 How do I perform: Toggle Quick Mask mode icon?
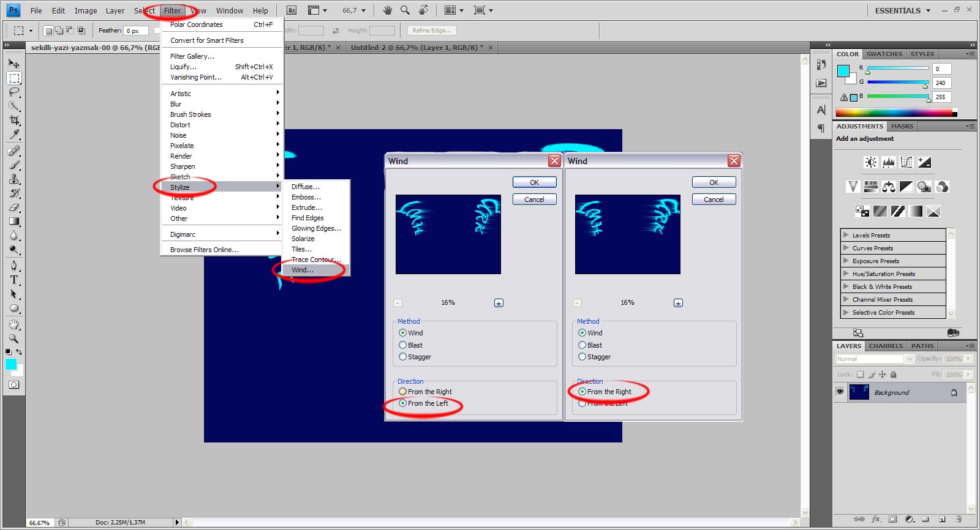(13, 385)
